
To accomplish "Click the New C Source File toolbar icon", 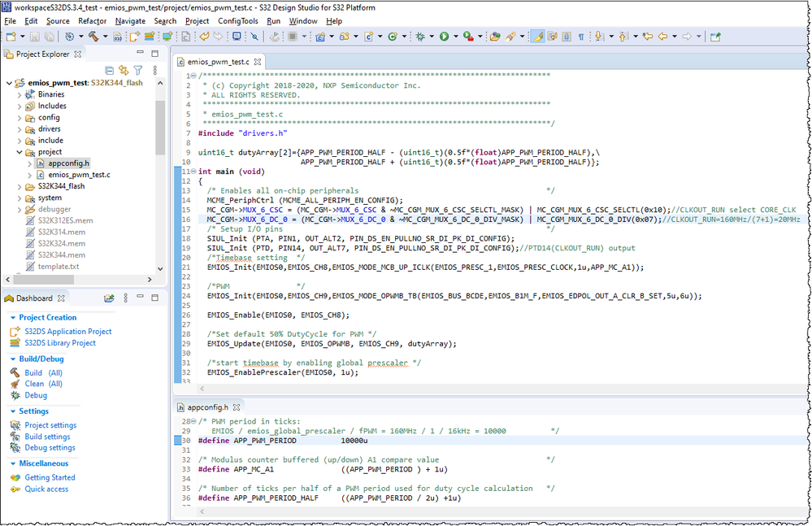I will [x=369, y=37].
